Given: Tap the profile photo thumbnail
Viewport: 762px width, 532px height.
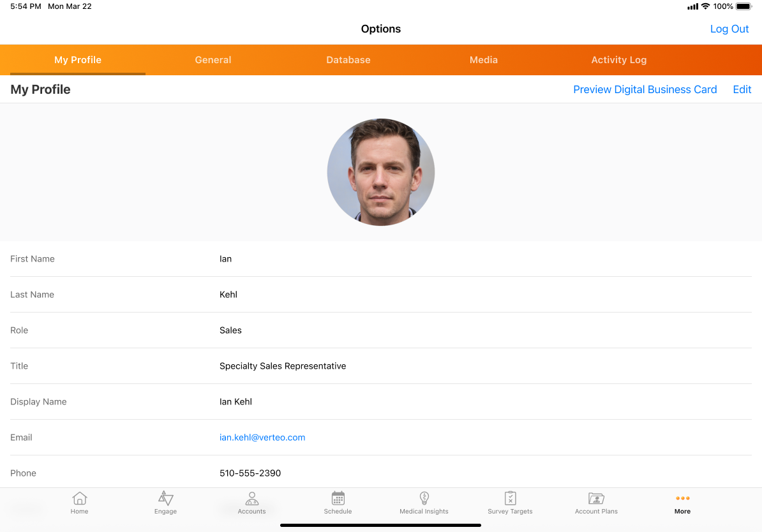Looking at the screenshot, I should (x=381, y=172).
